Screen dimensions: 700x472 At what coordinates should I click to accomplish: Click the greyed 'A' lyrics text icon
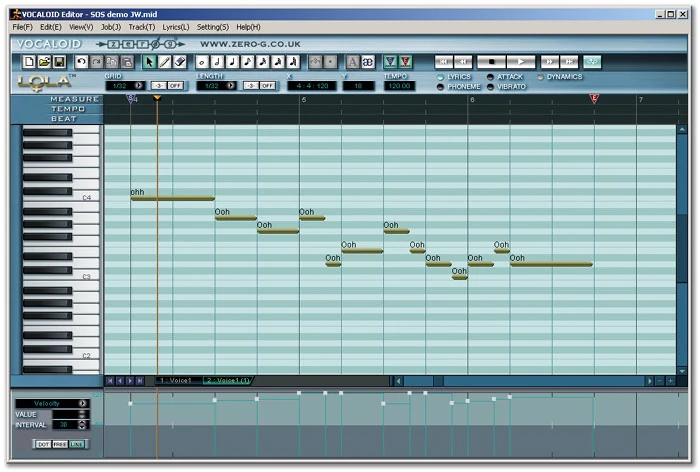pyautogui.click(x=352, y=62)
